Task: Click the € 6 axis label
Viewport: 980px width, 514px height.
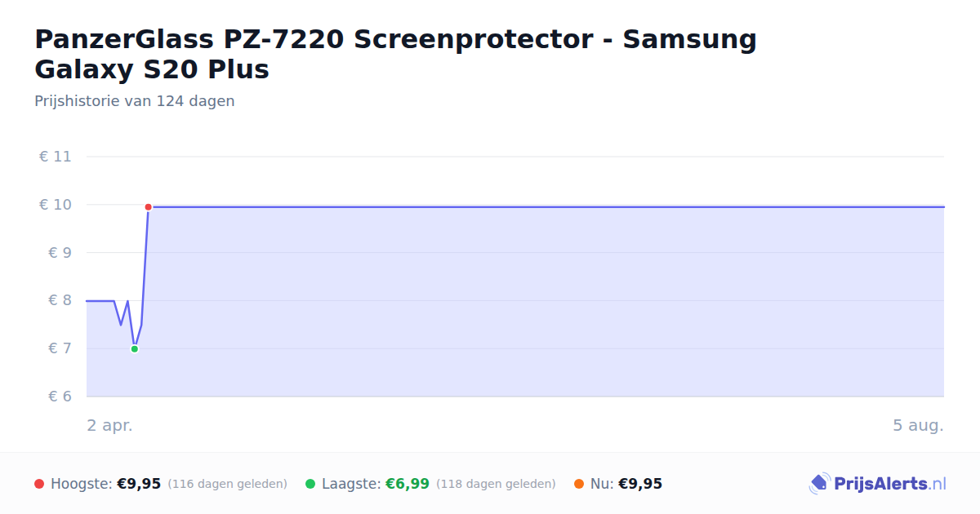Action: tap(60, 397)
